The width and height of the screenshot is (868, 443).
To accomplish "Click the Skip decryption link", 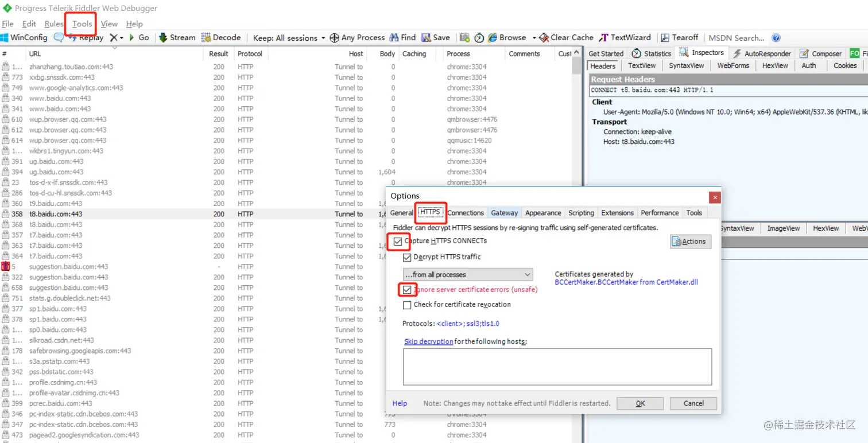I will click(x=428, y=341).
